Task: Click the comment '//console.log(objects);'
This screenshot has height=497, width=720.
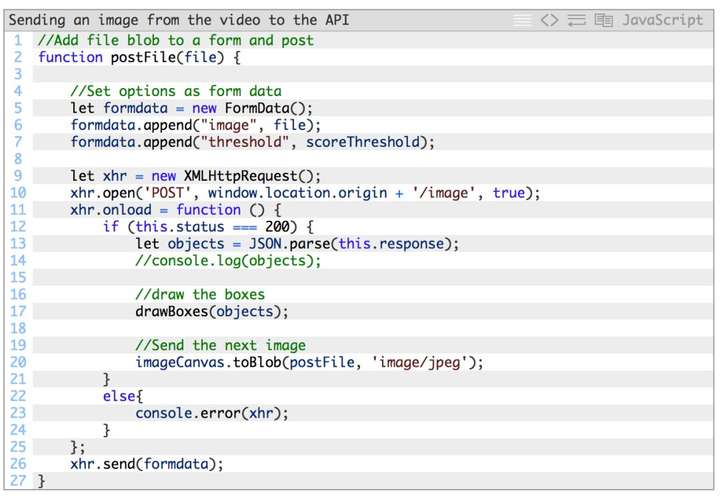Action: click(228, 260)
